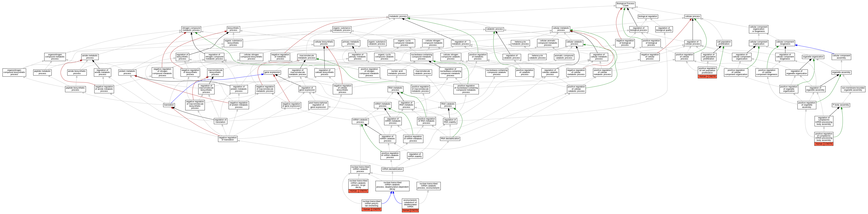Click the 'mRNA destabilization' node
The width and height of the screenshot is (868, 214).
[392, 169]
